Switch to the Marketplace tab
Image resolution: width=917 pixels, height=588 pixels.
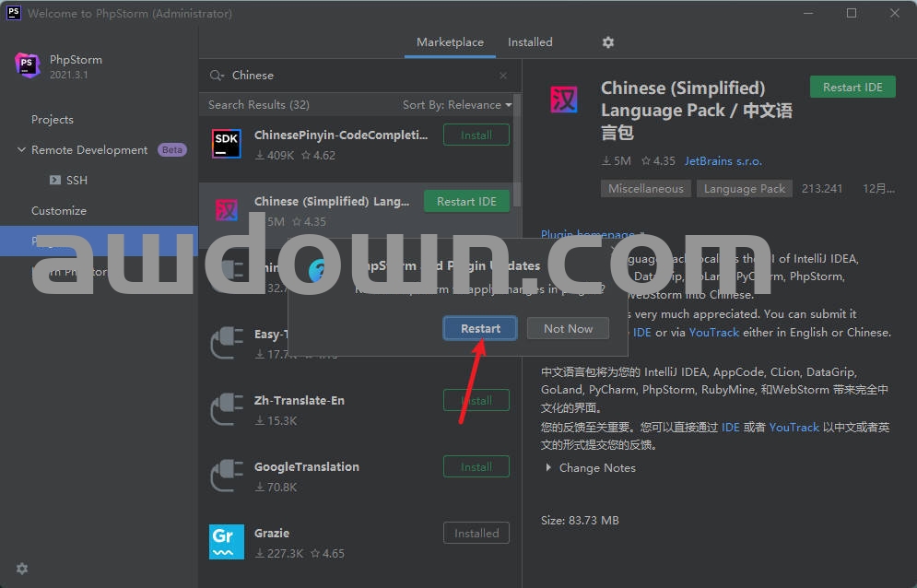click(450, 42)
